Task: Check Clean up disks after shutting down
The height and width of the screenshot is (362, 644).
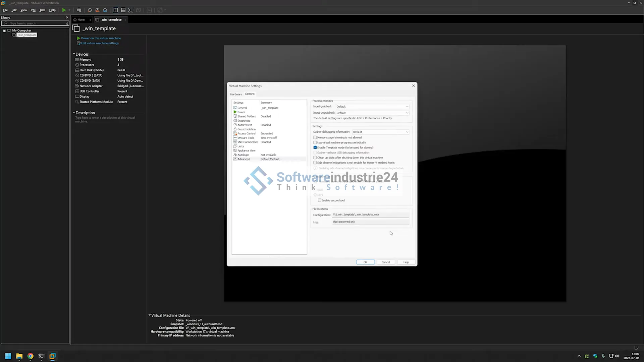Action: 315,158
